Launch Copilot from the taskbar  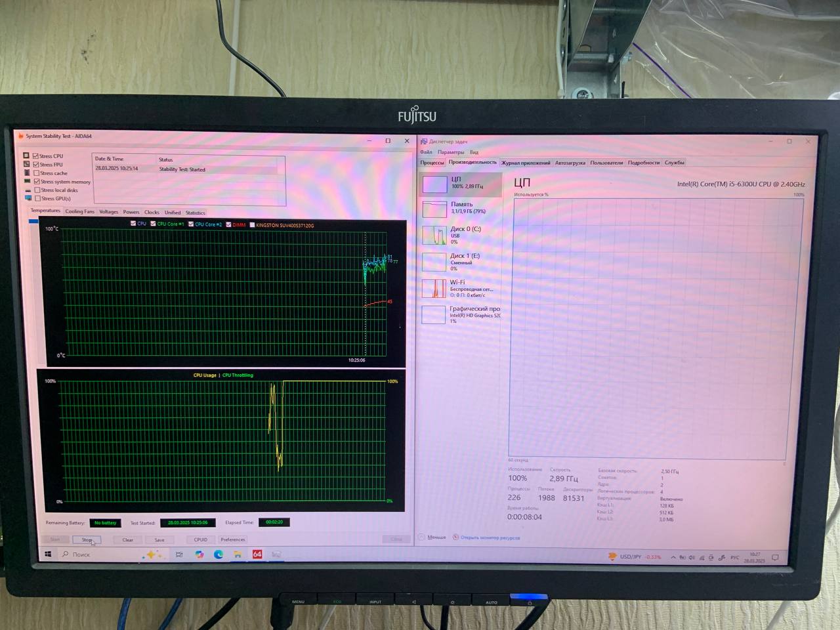click(x=199, y=555)
